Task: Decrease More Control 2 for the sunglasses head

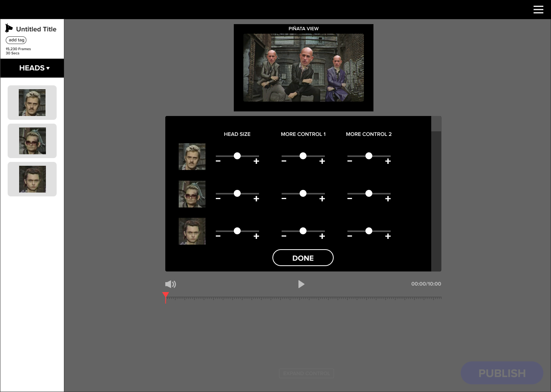Action: tap(350, 199)
